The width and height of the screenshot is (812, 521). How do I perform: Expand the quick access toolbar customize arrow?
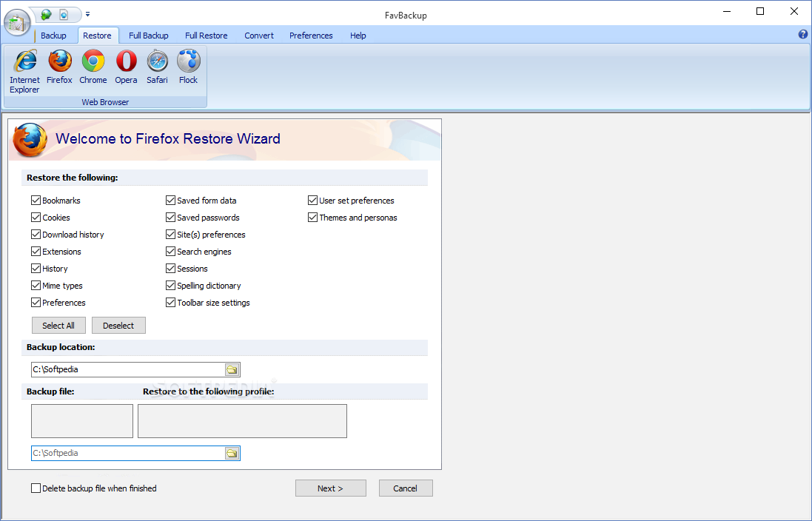point(87,15)
